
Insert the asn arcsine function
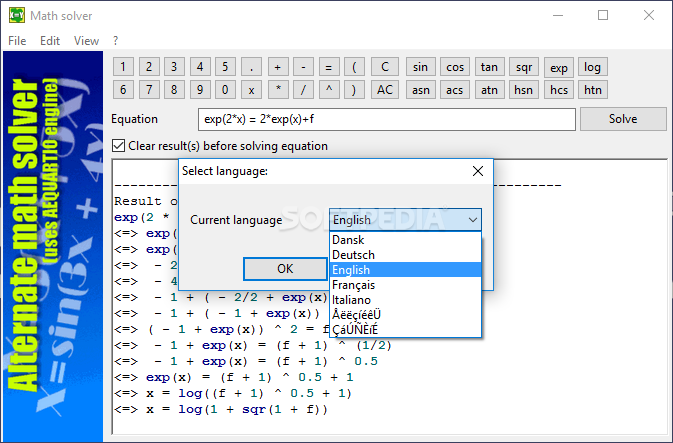pos(421,90)
